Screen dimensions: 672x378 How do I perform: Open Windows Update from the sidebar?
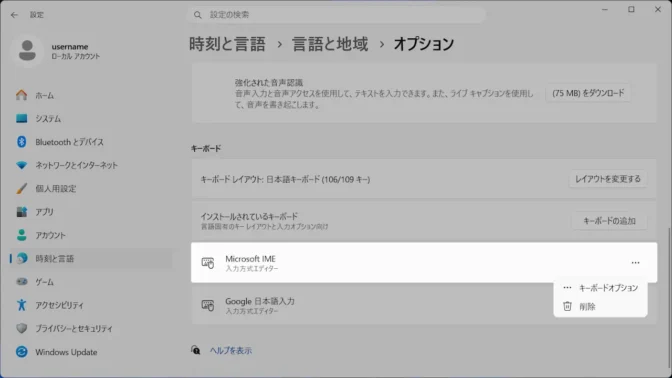tap(91, 352)
